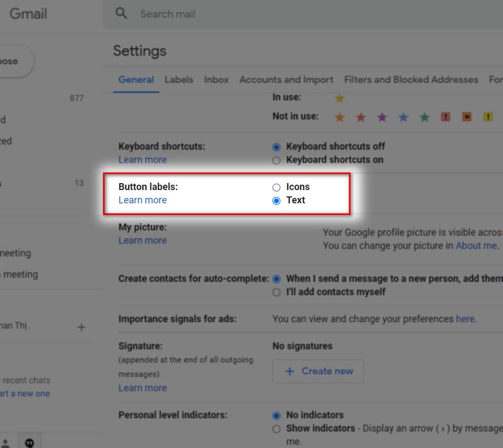Select I'll add contacts myself
The width and height of the screenshot is (503, 448).
[x=276, y=292]
